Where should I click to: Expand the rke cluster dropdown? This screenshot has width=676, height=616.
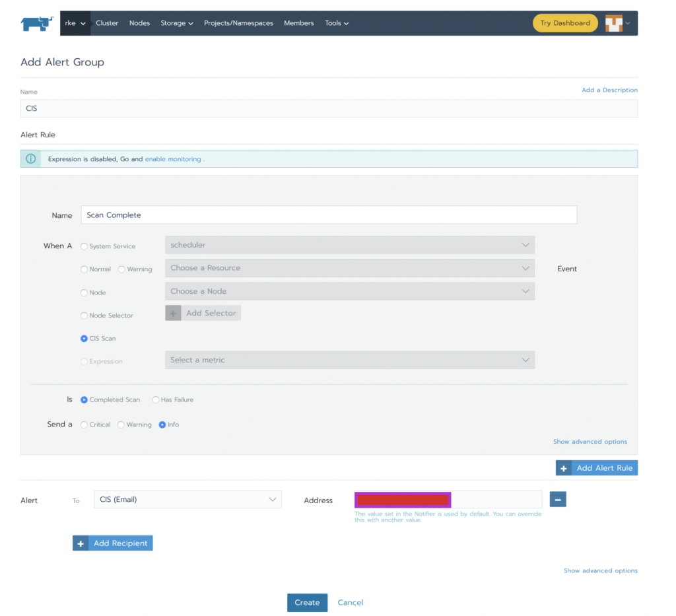click(x=75, y=23)
